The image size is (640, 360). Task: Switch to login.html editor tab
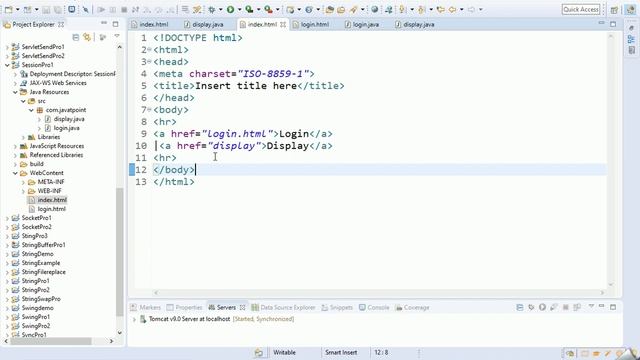pyautogui.click(x=311, y=24)
